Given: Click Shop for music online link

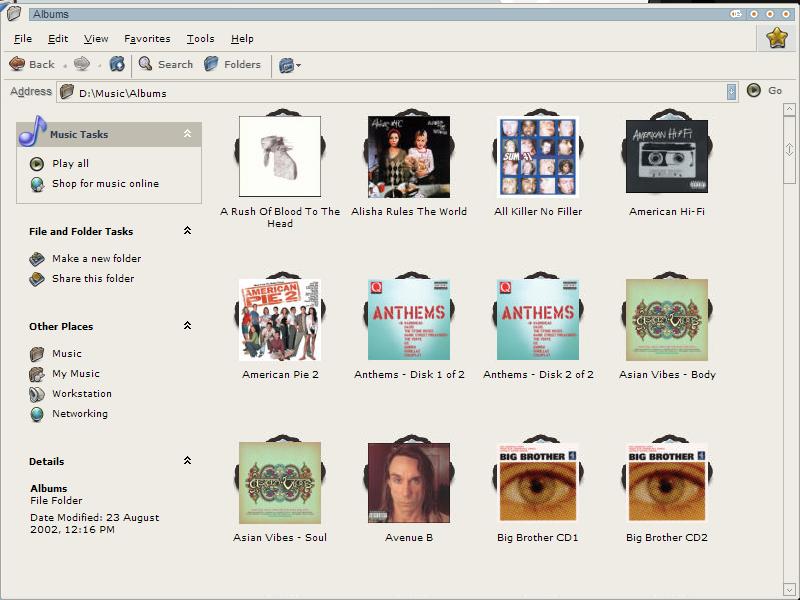Looking at the screenshot, I should [106, 184].
